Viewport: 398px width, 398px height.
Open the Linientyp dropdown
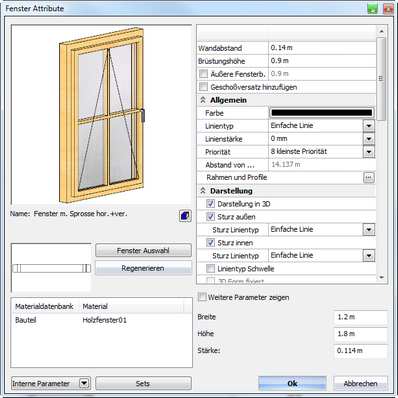coord(369,126)
